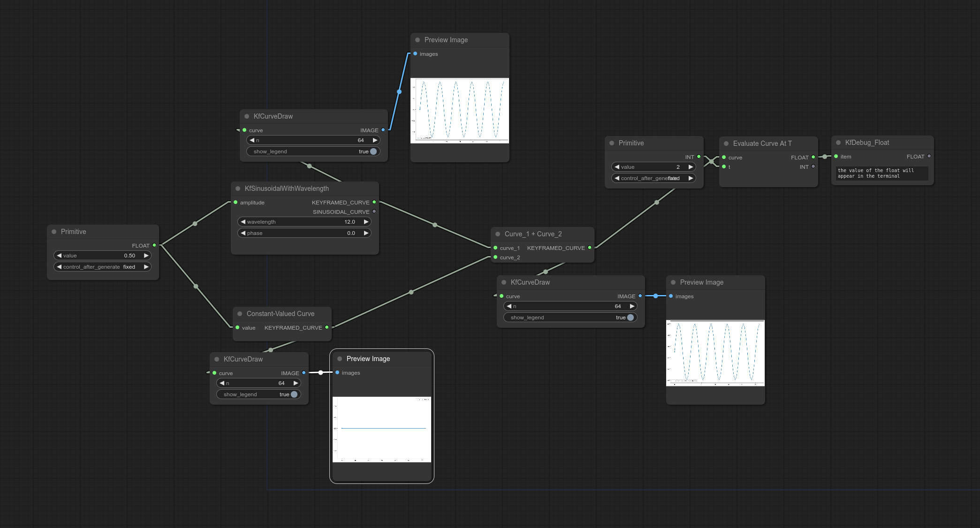Click the KfDebug_Float node collapse dot
980x528 pixels.
(838, 143)
